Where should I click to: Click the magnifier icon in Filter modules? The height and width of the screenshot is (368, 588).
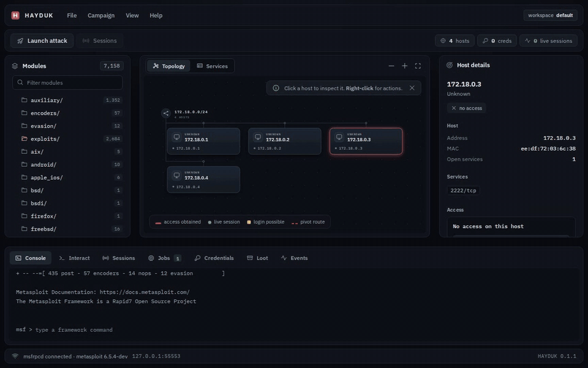pyautogui.click(x=20, y=82)
